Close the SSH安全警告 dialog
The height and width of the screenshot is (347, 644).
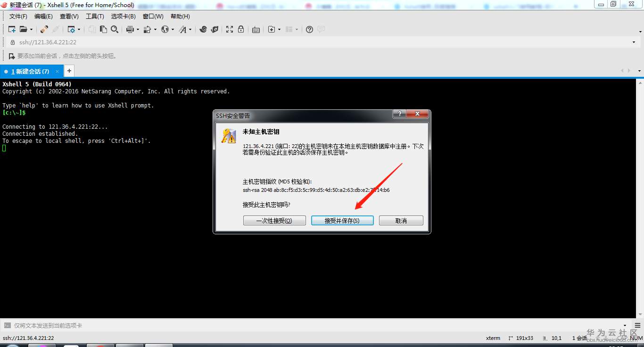click(417, 114)
